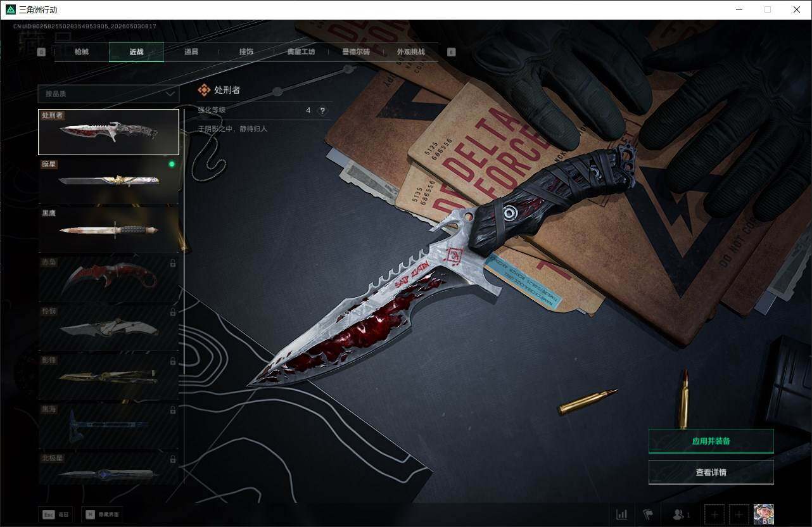Select the locked 影锋 knife thumbnail
The width and height of the screenshot is (812, 527).
coord(108,376)
